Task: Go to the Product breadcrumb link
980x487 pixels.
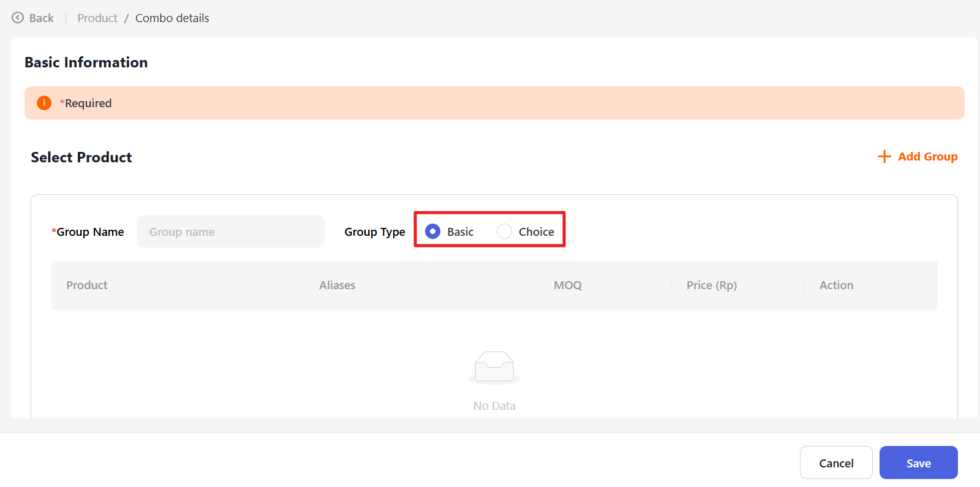Action: tap(97, 18)
